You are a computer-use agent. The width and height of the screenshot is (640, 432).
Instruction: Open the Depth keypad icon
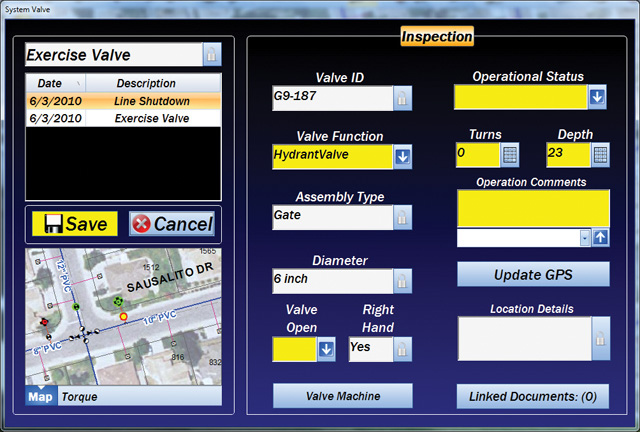tap(600, 155)
